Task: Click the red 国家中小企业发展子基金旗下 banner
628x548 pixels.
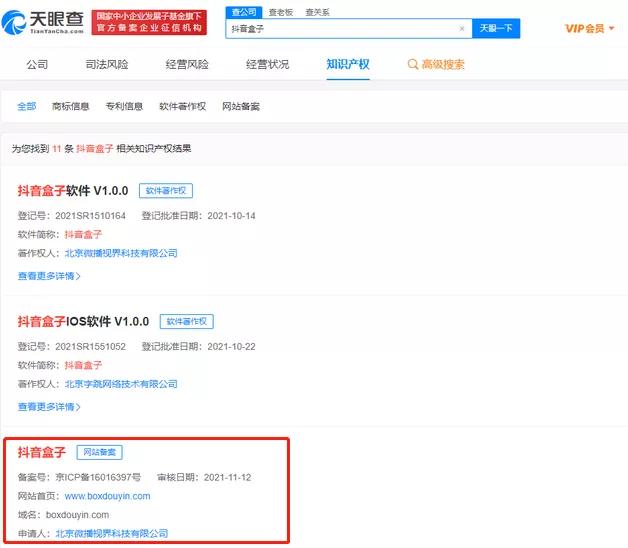Action: [149, 22]
